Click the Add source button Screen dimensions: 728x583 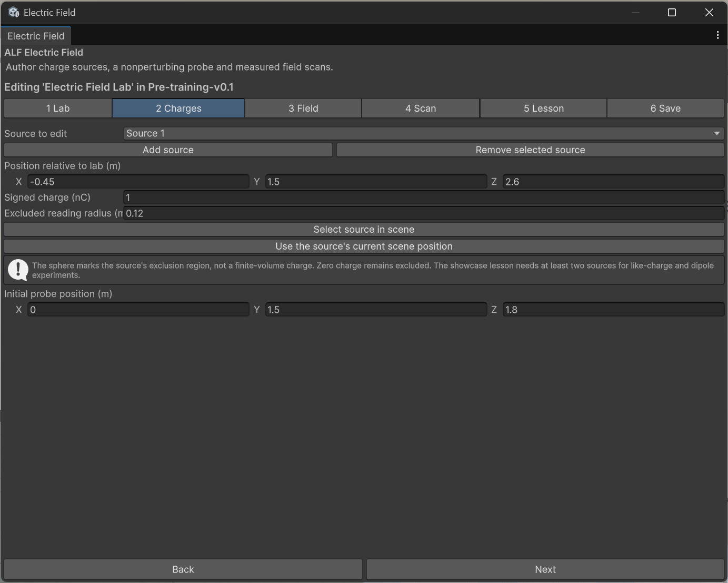[x=168, y=150]
